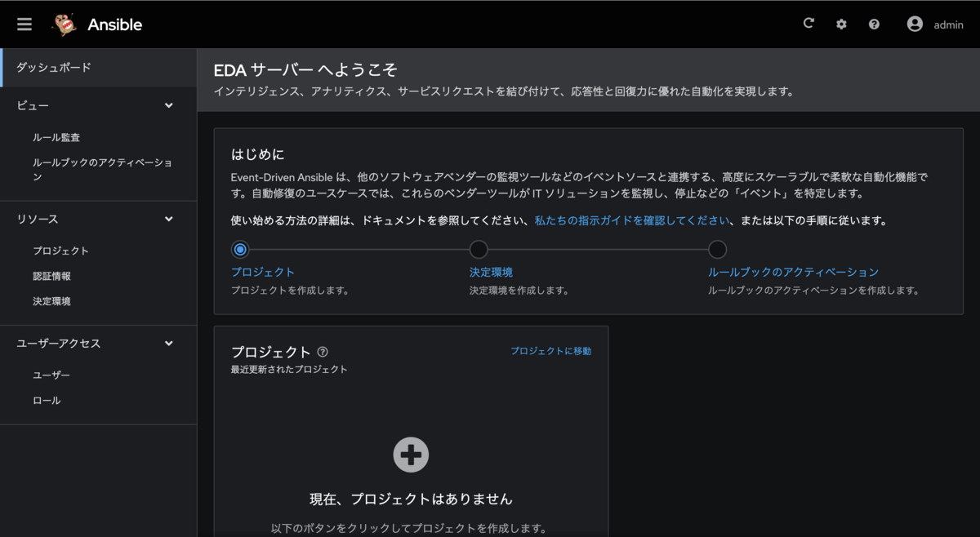Open the settings gear icon

(x=840, y=24)
